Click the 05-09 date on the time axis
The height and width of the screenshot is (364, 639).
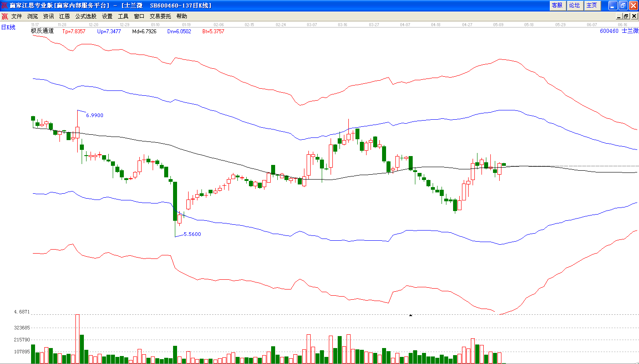[498, 25]
